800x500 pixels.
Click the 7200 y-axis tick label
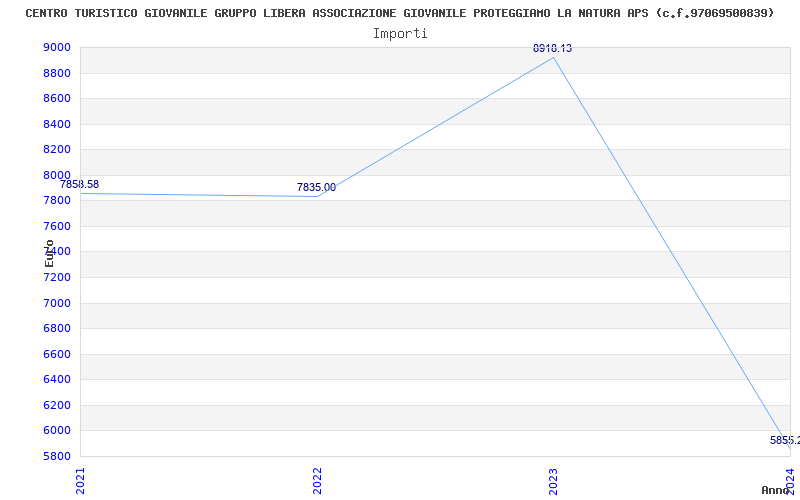pyautogui.click(x=57, y=277)
